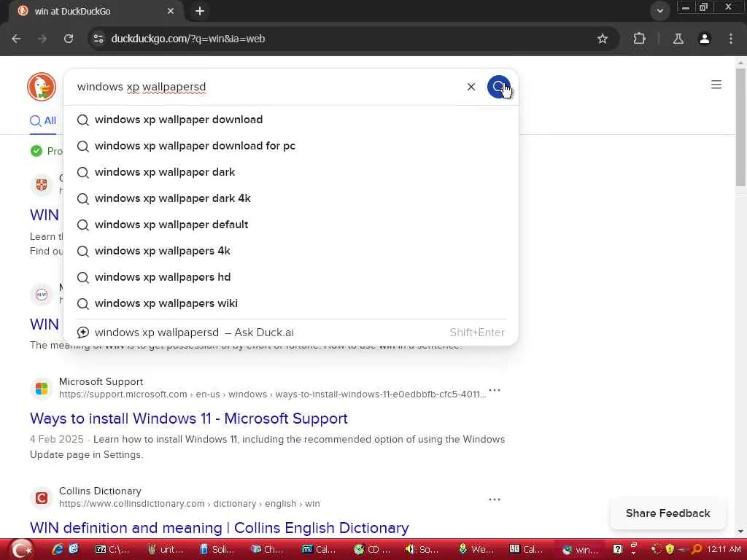The width and height of the screenshot is (747, 560).
Task: Open the Chrome profile avatar
Action: click(704, 39)
